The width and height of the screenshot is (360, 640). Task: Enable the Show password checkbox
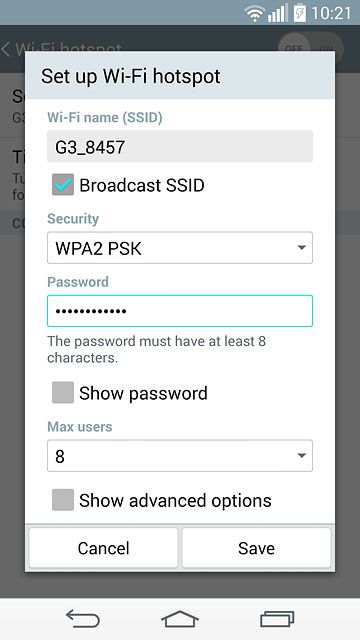coord(63,393)
